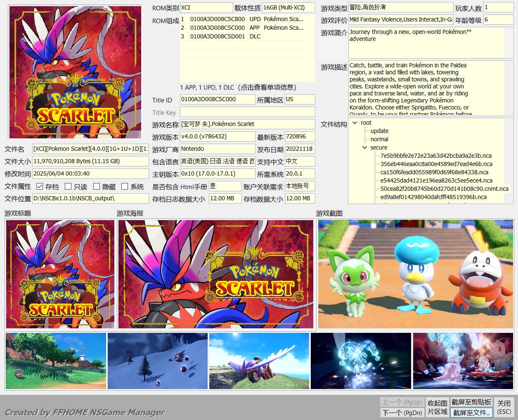Image resolution: width=518 pixels, height=420 pixels.
Task: Click the 游戏名称 Pokémon Scarlet field
Action: pyautogui.click(x=247, y=124)
